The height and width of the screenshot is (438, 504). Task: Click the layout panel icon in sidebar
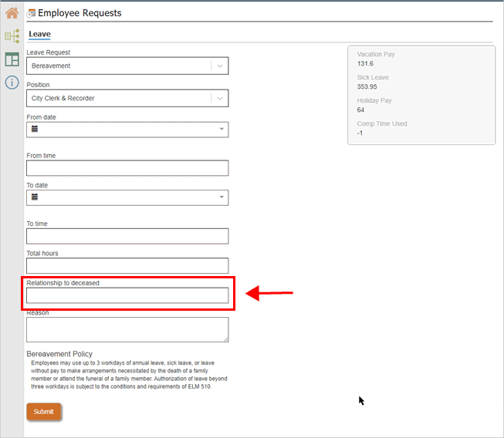click(x=12, y=59)
